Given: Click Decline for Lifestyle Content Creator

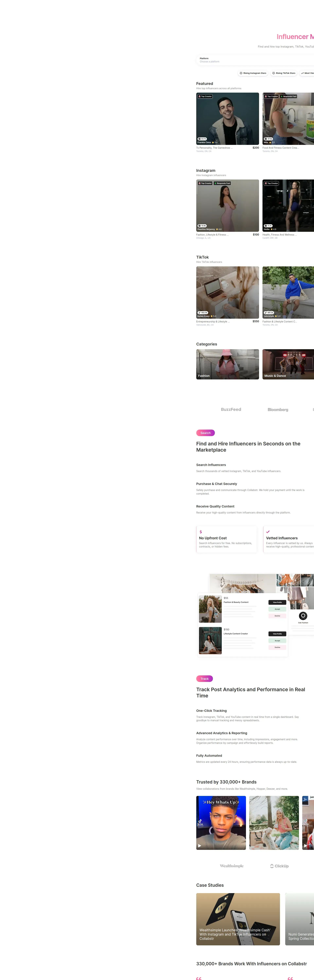Looking at the screenshot, I should (x=277, y=647).
